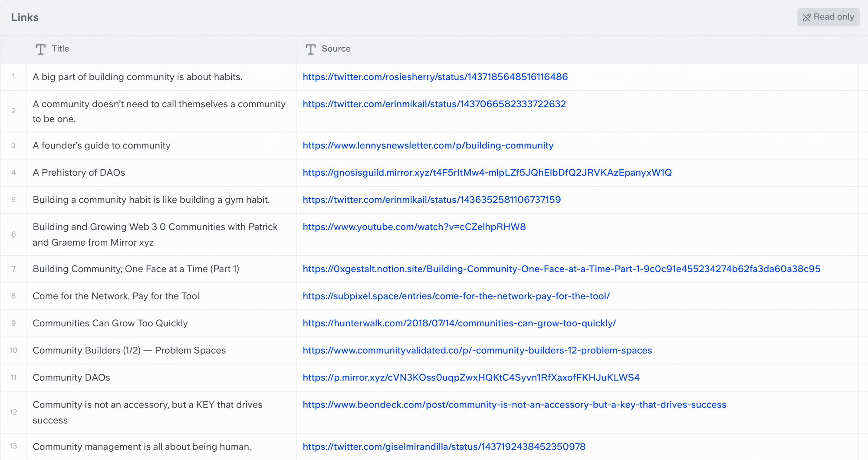Open the hunterwalk.com link
The height and width of the screenshot is (460, 868).
(x=459, y=323)
